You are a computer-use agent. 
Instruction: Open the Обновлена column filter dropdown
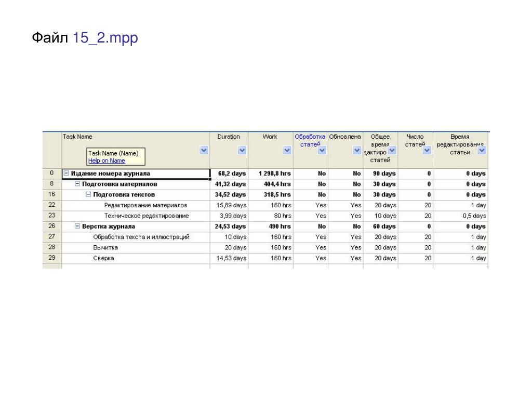[x=357, y=150]
